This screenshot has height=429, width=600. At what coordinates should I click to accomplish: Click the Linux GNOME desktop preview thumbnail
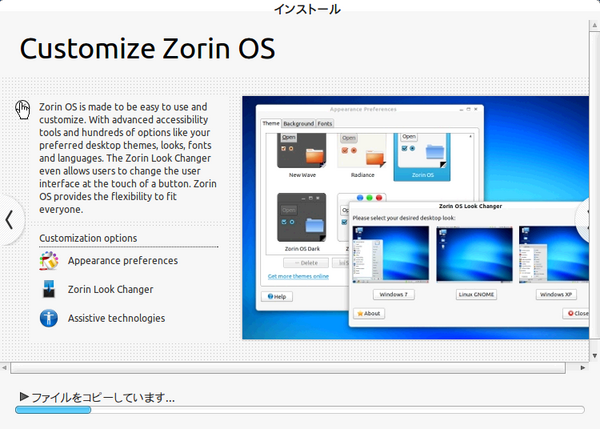point(474,254)
